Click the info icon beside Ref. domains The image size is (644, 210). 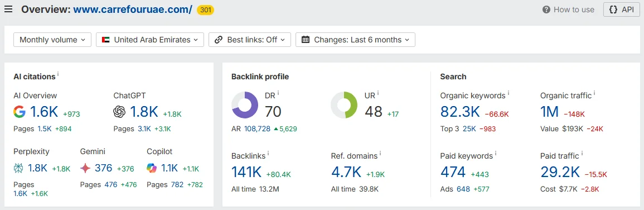pyautogui.click(x=380, y=154)
